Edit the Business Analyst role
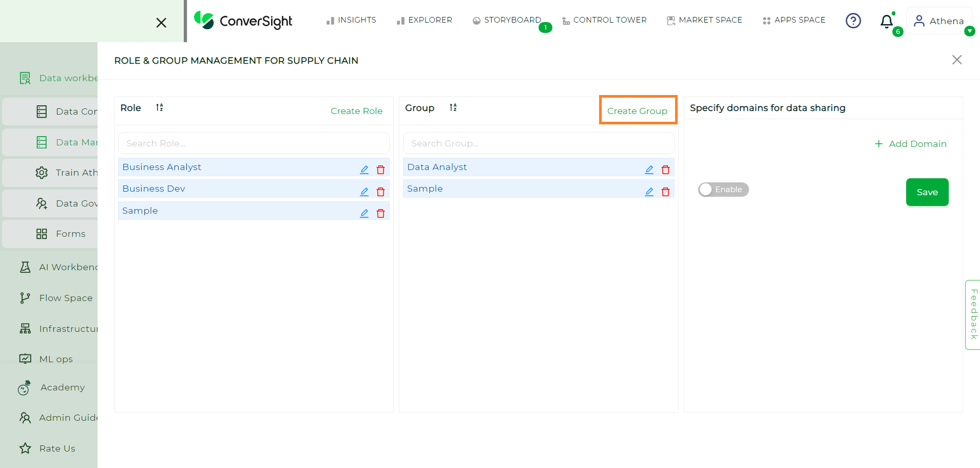The image size is (980, 468). pos(364,170)
